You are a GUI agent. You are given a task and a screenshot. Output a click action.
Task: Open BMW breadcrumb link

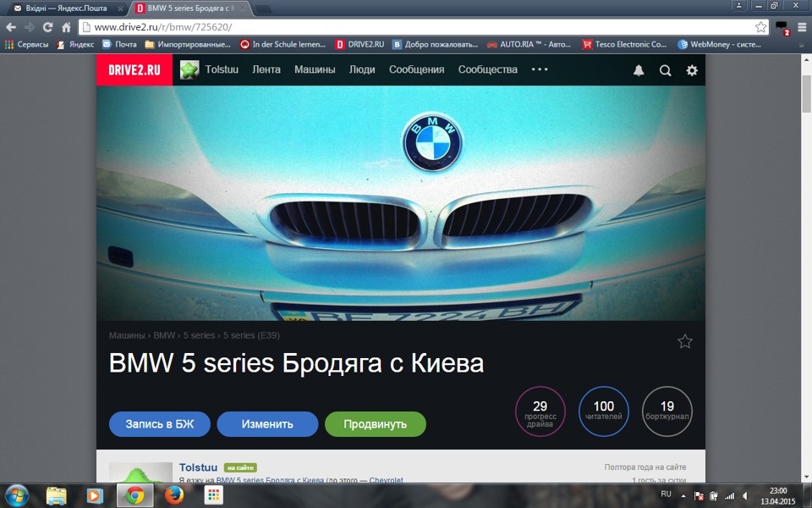(164, 335)
